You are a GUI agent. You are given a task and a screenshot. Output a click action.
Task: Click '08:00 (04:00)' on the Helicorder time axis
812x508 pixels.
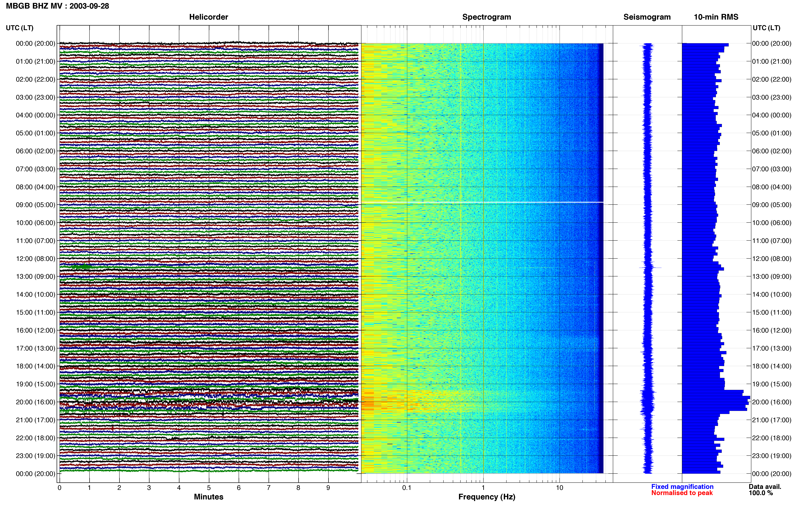coord(36,187)
